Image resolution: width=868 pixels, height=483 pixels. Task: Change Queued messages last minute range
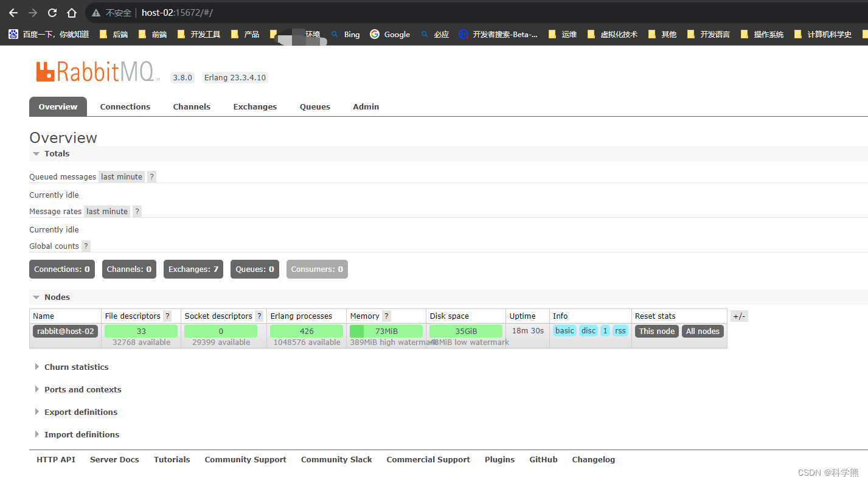(x=122, y=177)
